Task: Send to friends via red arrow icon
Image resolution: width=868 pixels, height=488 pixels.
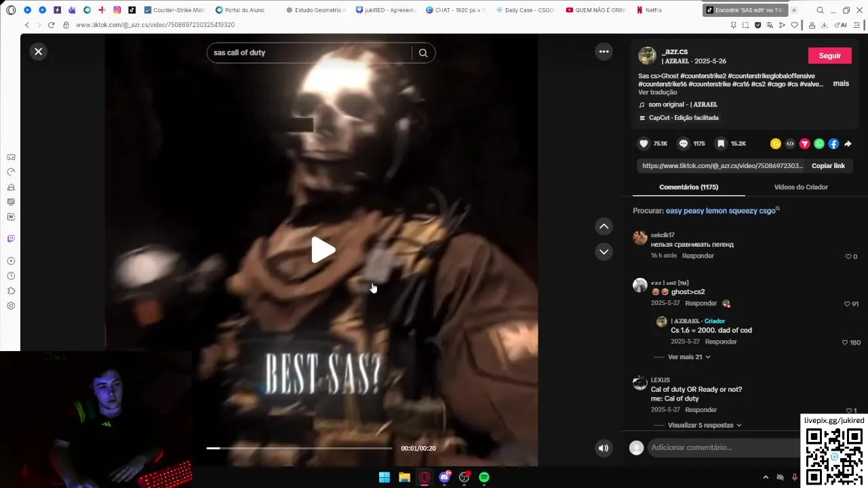Action: tap(804, 144)
